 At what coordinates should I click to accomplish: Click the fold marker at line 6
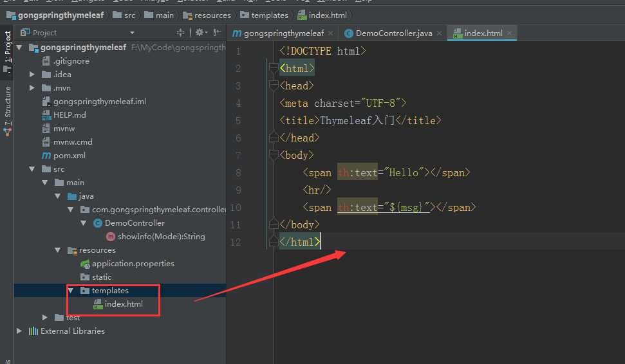coord(274,138)
